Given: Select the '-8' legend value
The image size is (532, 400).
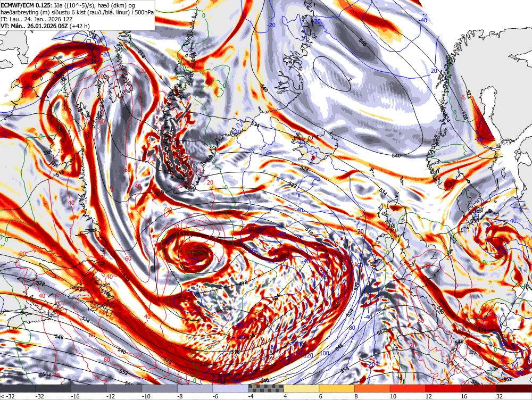Looking at the screenshot, I should [181, 396].
